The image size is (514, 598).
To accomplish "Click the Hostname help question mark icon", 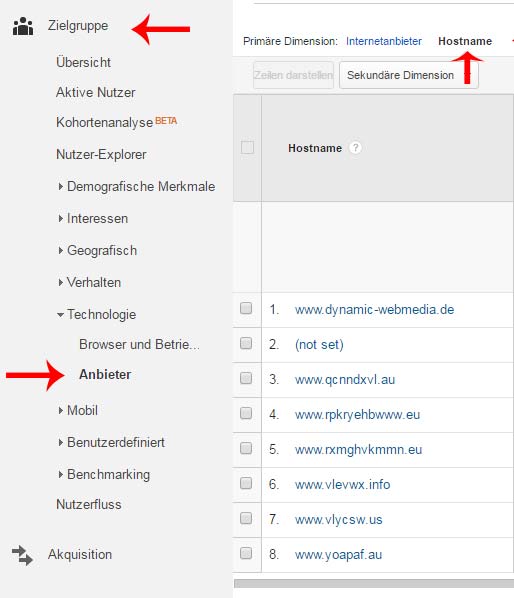I will pyautogui.click(x=355, y=148).
